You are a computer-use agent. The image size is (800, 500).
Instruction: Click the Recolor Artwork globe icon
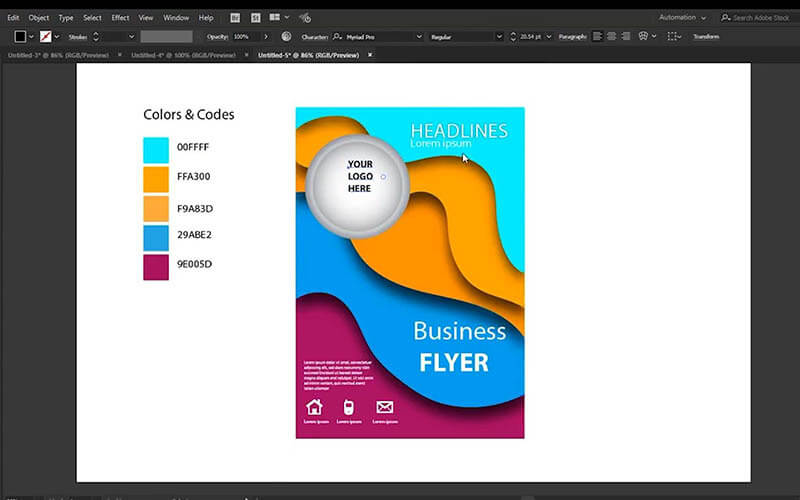[x=287, y=36]
